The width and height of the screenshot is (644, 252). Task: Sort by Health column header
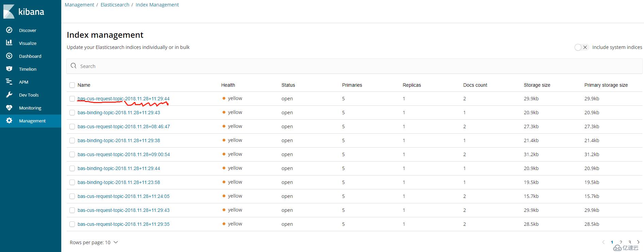point(228,85)
